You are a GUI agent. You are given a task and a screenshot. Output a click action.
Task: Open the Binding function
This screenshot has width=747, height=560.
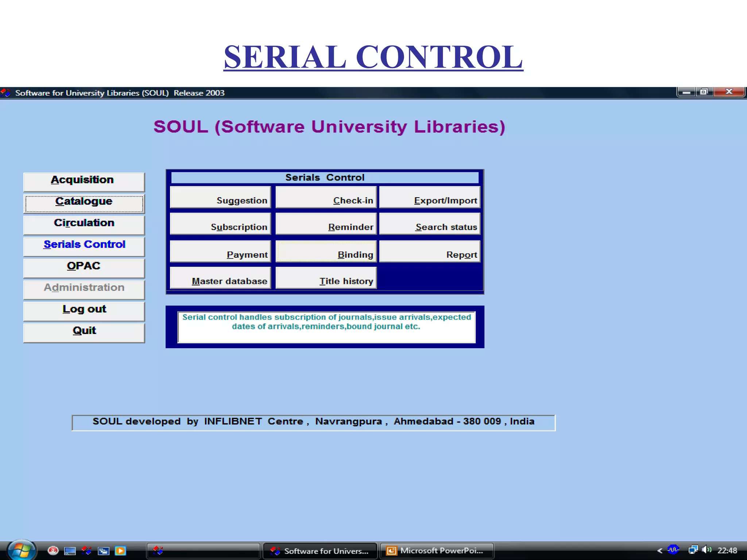pos(326,251)
